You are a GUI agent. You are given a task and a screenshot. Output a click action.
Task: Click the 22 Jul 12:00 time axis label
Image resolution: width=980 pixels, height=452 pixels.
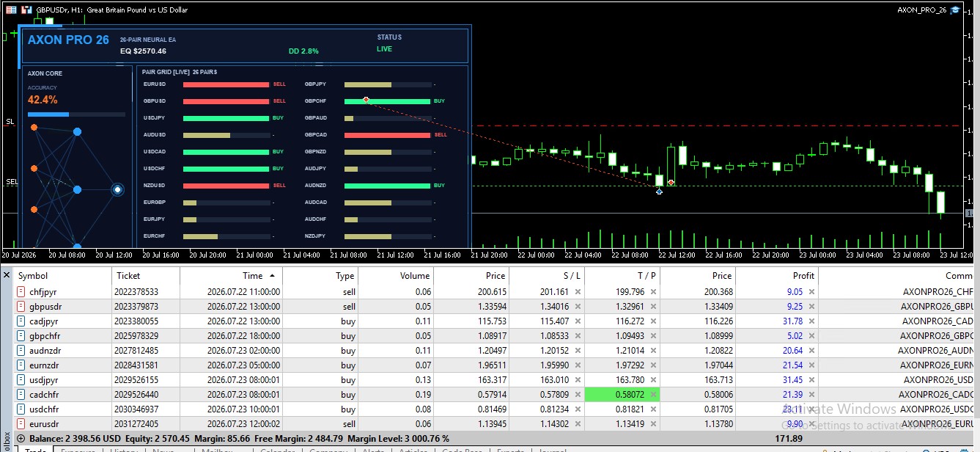676,255
